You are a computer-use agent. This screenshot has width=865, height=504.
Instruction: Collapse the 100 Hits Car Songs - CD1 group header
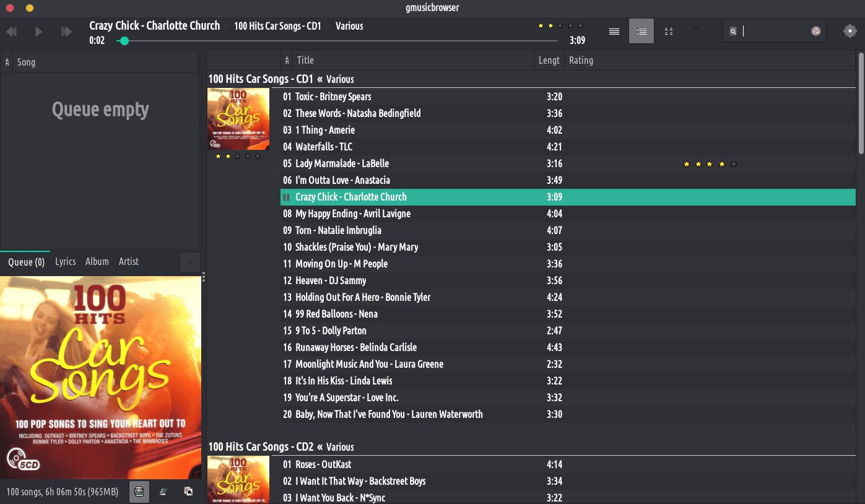point(281,79)
